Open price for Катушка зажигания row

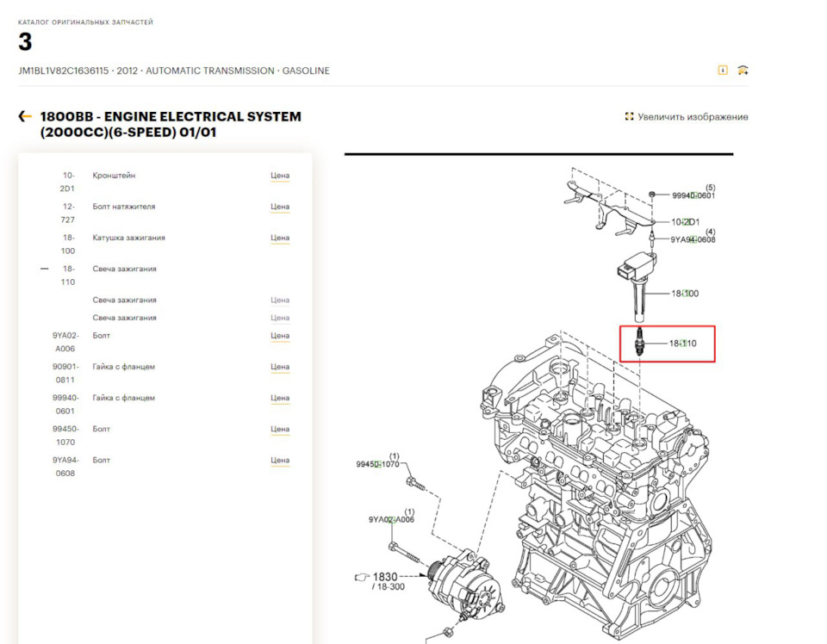coord(280,238)
